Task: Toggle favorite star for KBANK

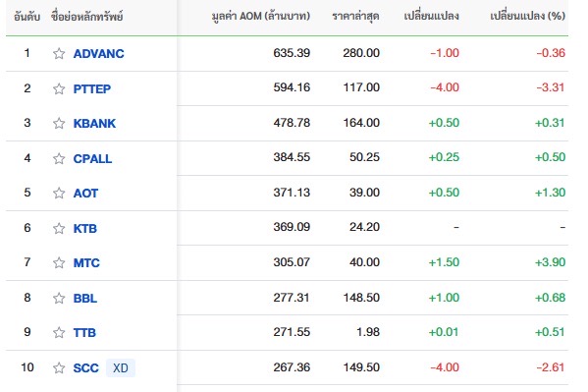Action: tap(59, 123)
